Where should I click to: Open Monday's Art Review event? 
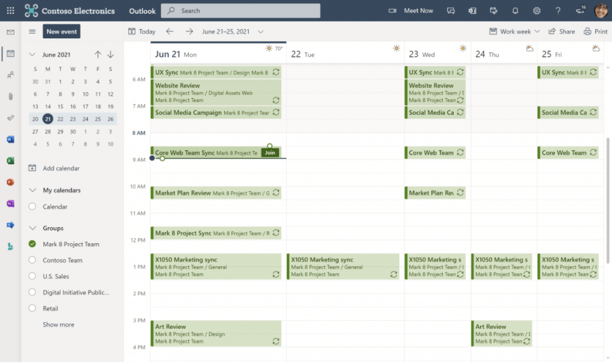tap(216, 334)
